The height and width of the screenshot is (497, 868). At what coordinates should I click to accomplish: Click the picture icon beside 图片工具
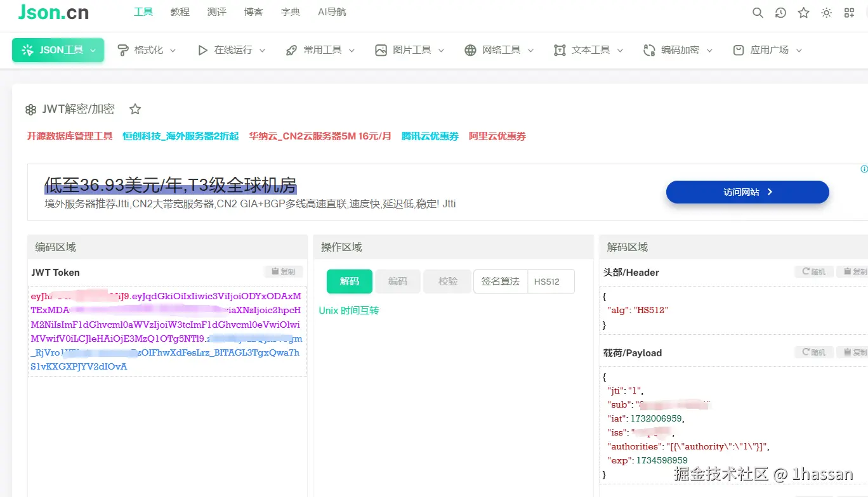381,50
